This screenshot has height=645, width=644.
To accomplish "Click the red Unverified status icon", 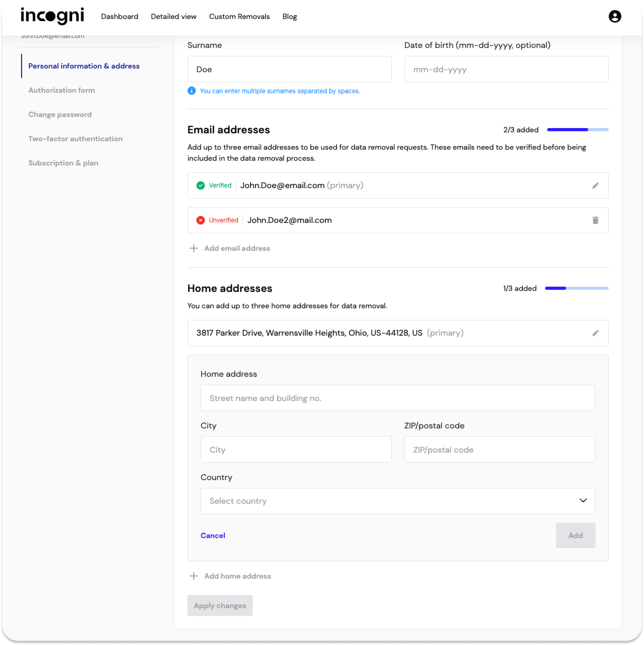I will pos(201,220).
